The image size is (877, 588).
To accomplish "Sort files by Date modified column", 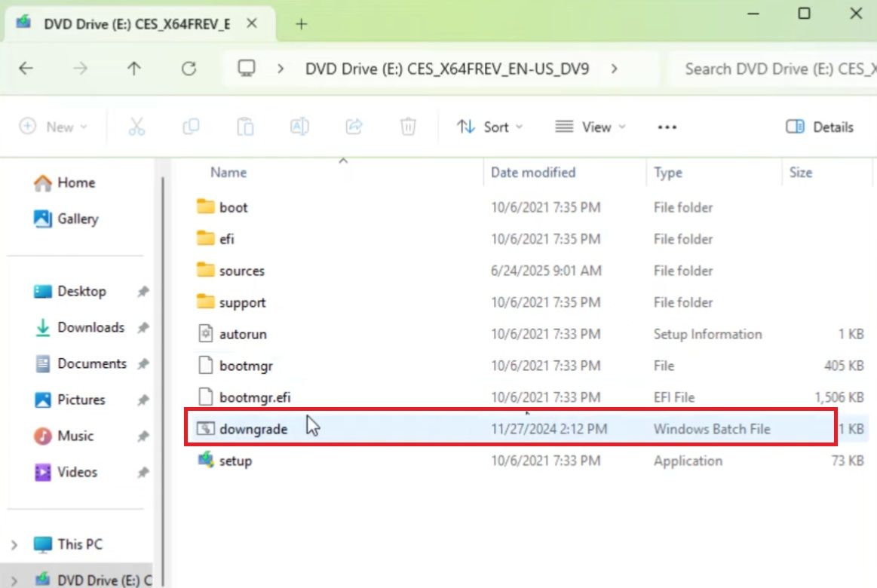I will coord(533,173).
